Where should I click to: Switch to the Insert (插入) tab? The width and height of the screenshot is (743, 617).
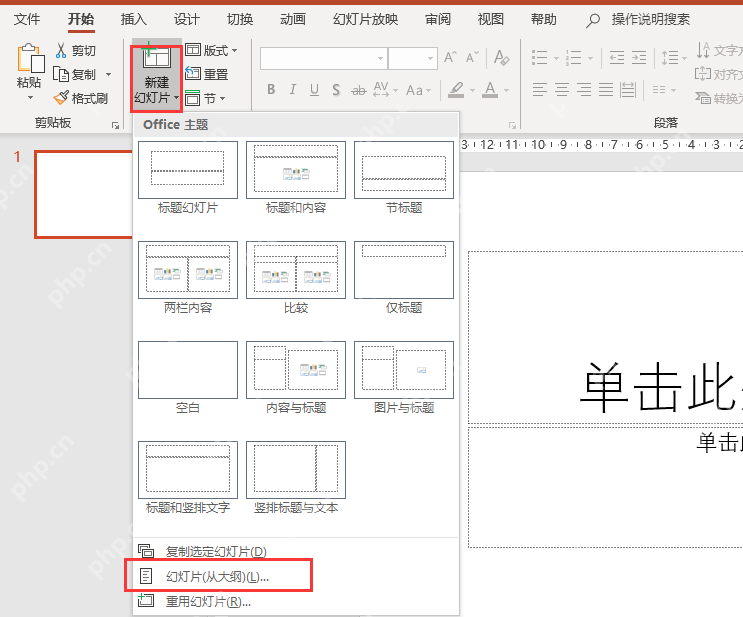134,19
